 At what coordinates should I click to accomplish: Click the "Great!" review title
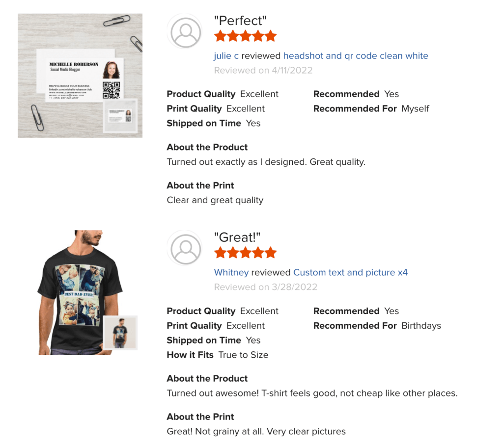[x=237, y=237]
